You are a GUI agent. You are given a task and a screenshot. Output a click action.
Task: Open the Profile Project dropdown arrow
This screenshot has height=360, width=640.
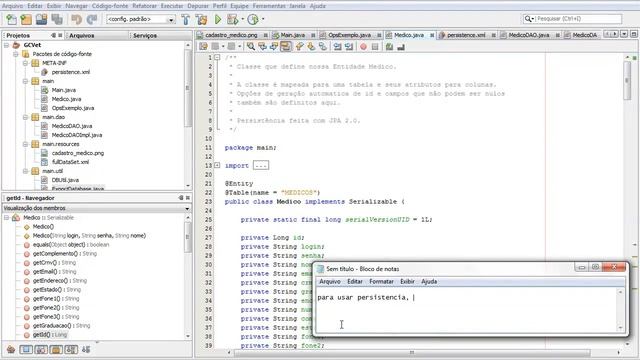click(x=263, y=19)
